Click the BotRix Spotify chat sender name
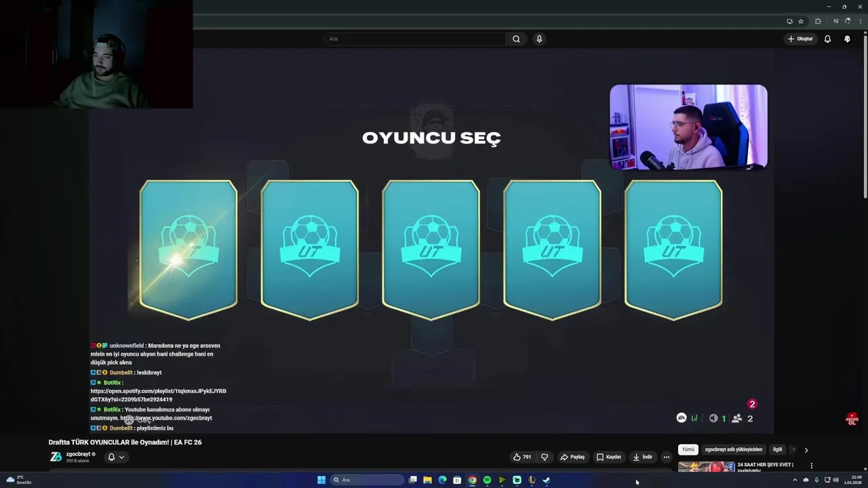The width and height of the screenshot is (868, 488). pyautogui.click(x=112, y=383)
